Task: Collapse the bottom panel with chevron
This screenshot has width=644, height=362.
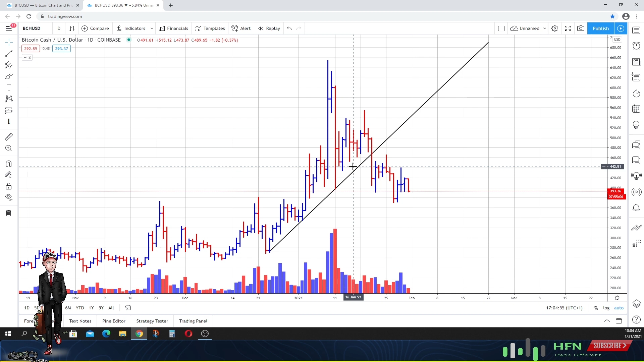Action: pos(607,321)
